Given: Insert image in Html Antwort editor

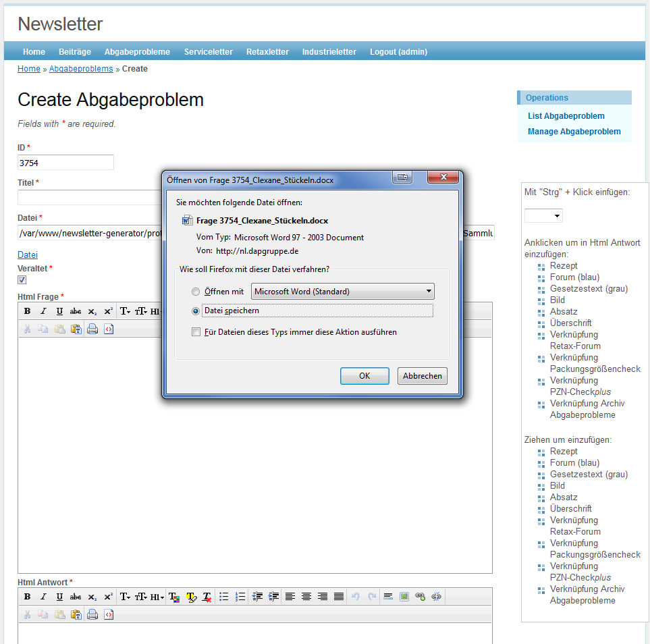Looking at the screenshot, I should (404, 597).
